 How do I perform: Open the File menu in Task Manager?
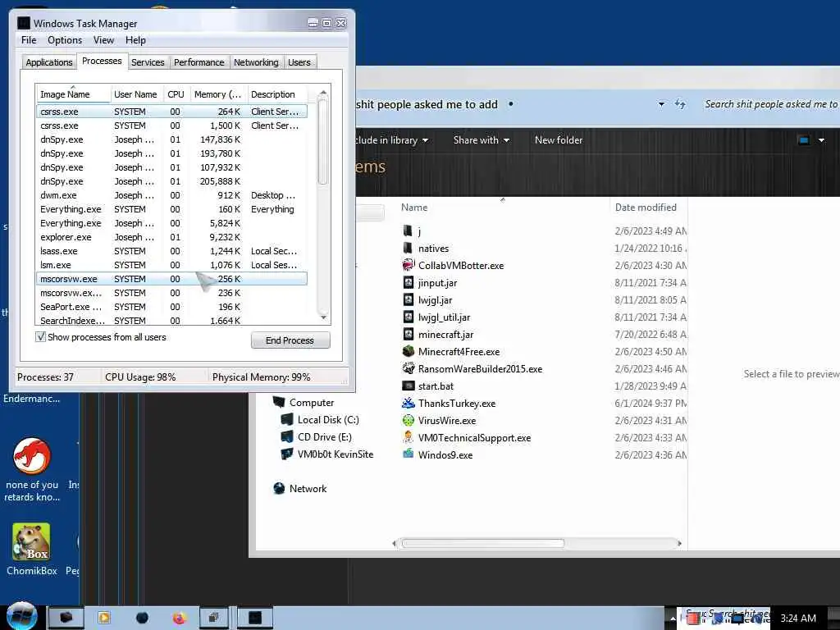(x=29, y=40)
